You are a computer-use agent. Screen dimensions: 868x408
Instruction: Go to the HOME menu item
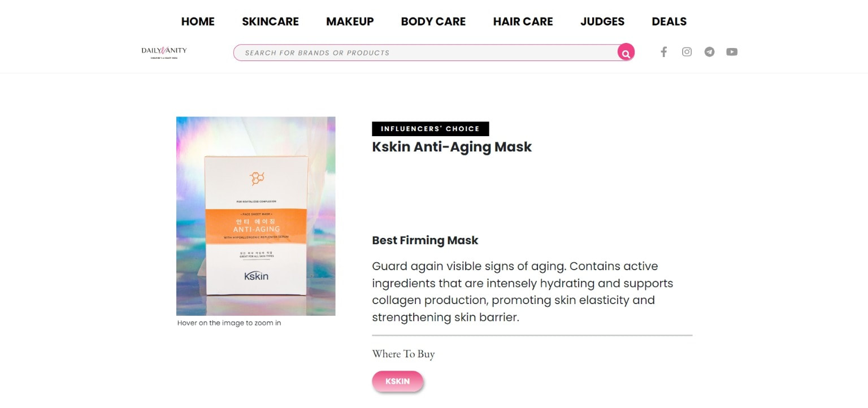click(198, 21)
